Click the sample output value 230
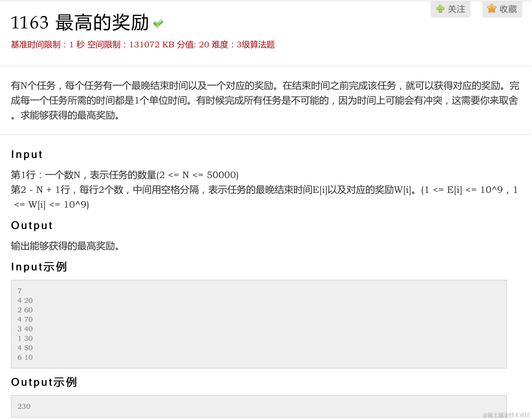This screenshot has width=532, height=420. [24, 406]
